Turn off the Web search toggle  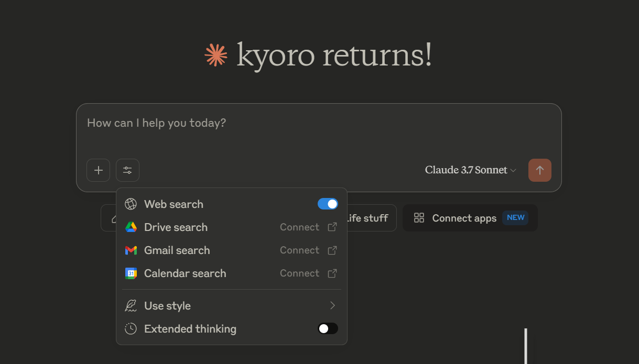point(328,204)
